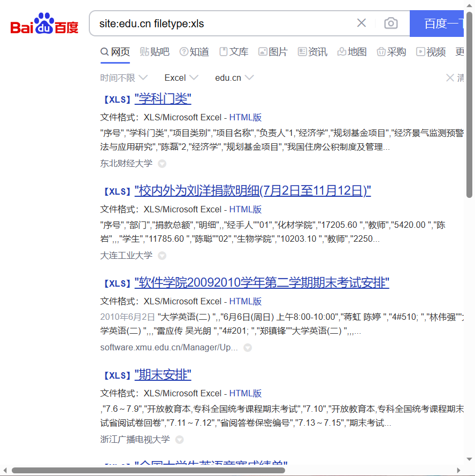Click vertical scrollbar thumb
This screenshot has height=476, width=475.
(x=470, y=105)
